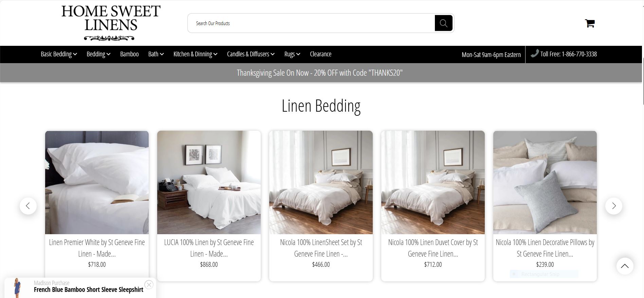Open the shopping cart icon
644x298 pixels.
[590, 23]
